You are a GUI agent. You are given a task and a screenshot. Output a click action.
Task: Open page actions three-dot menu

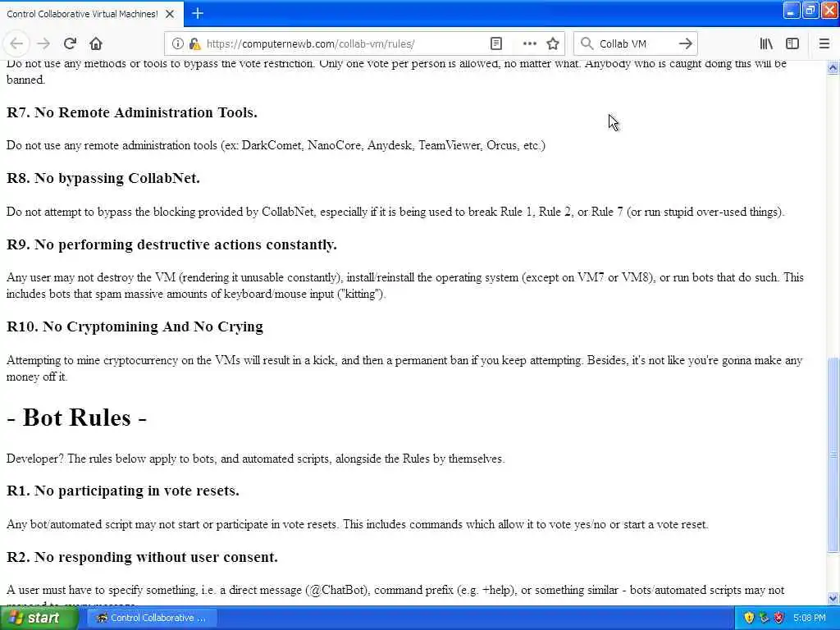click(529, 44)
